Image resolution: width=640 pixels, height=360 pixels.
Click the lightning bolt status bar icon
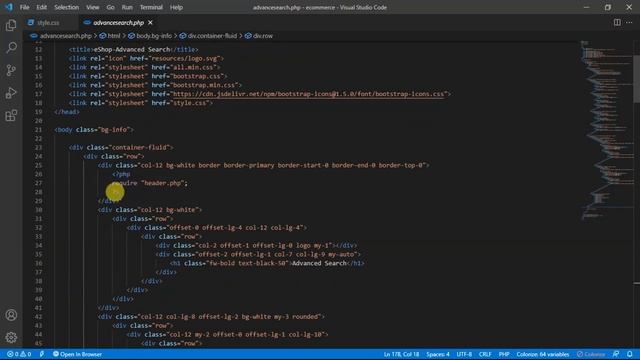42,354
